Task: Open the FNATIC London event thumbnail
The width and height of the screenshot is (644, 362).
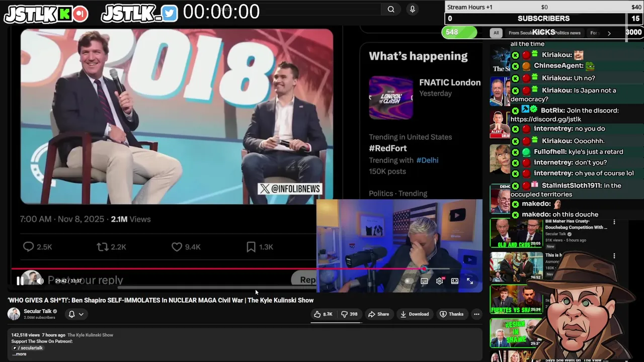Action: click(x=391, y=98)
